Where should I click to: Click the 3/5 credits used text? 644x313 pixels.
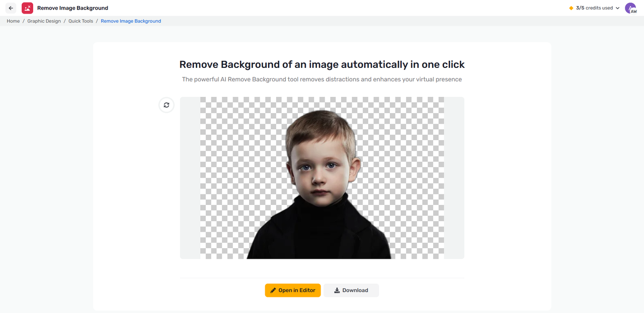594,8
